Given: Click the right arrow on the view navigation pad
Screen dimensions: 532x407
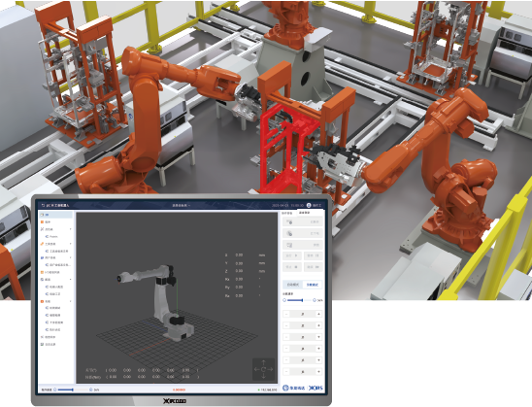Looking at the screenshot, I should (271, 369).
